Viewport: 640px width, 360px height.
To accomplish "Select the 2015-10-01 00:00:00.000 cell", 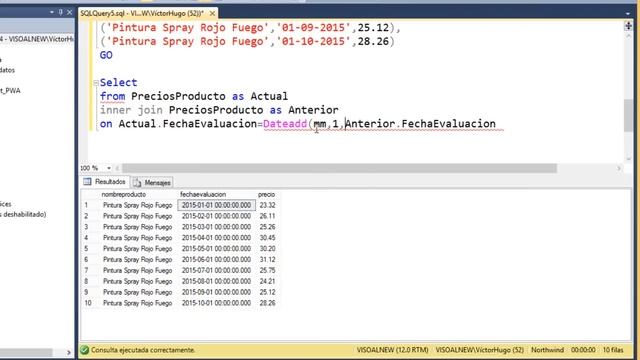I will 216,303.
